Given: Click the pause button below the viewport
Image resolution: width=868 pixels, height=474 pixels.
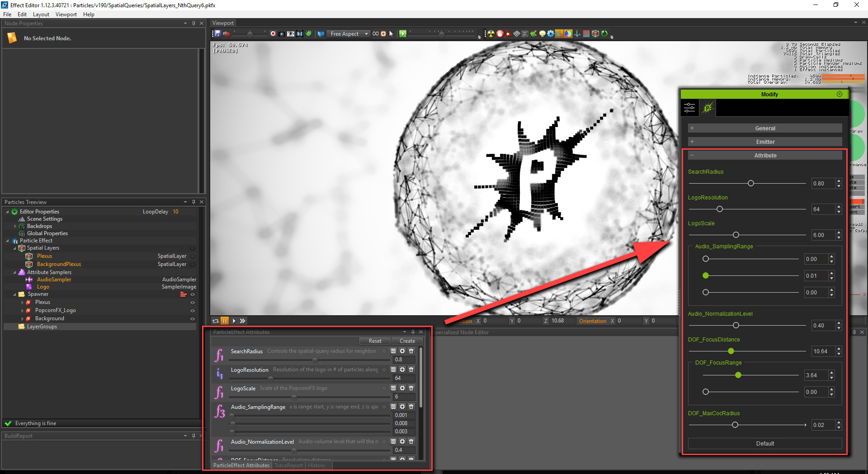Looking at the screenshot, I should click(225, 321).
